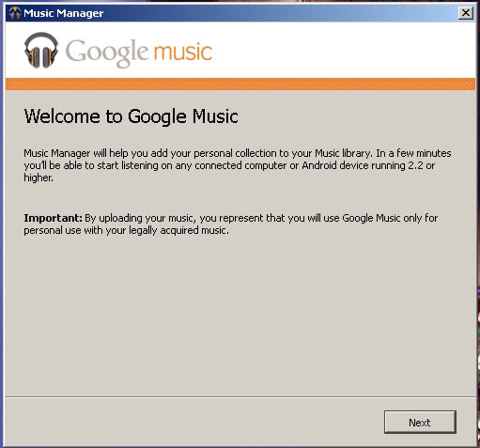Click the Music Manager title bar icon
This screenshot has height=448, width=480.
click(x=15, y=13)
